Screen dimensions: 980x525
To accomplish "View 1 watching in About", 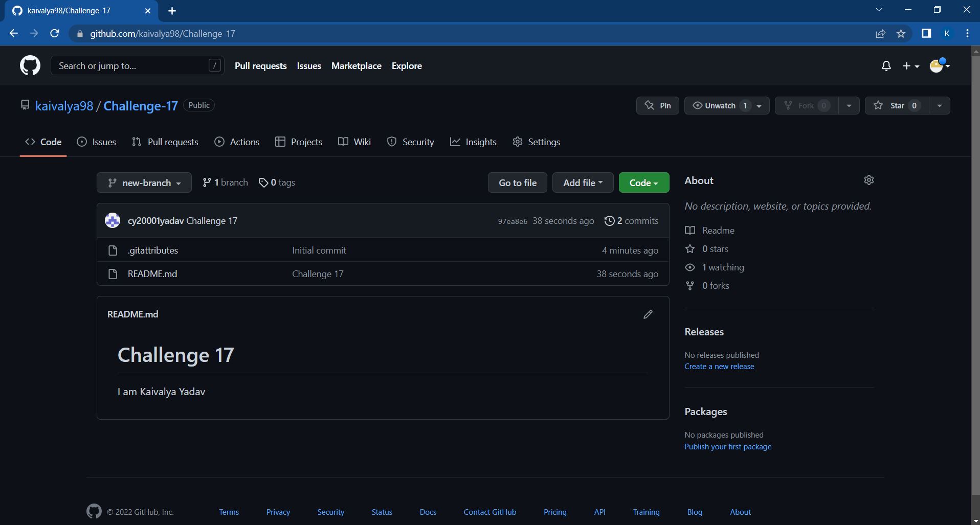I will click(715, 267).
